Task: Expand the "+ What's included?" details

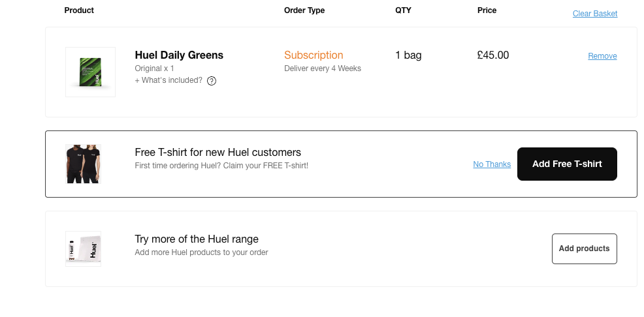Action: click(169, 80)
